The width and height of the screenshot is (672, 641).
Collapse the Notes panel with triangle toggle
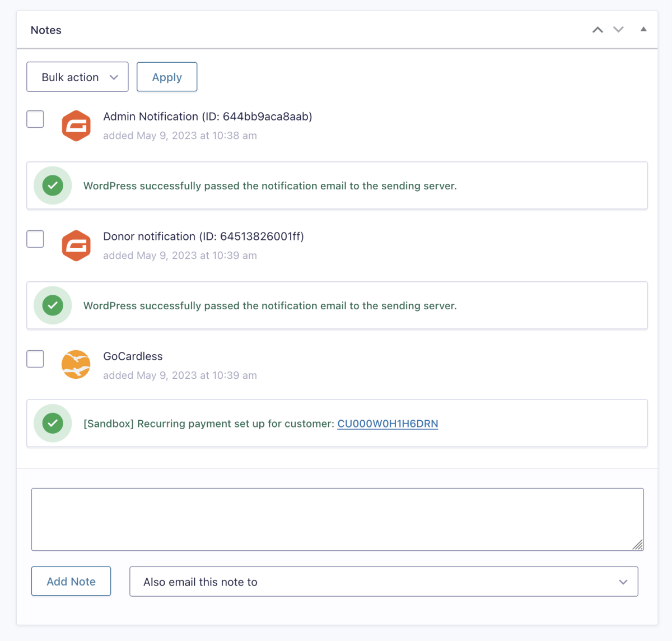pos(643,29)
